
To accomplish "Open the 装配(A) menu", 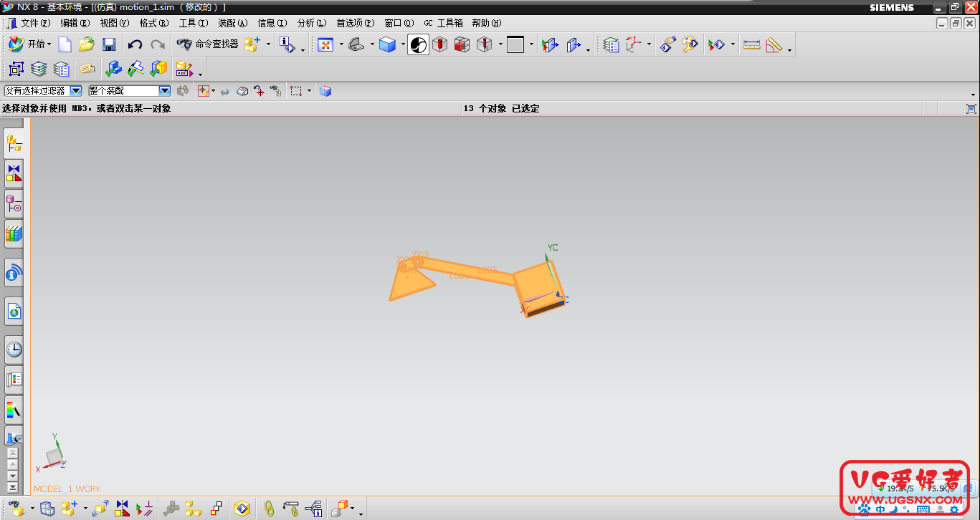I will click(233, 23).
